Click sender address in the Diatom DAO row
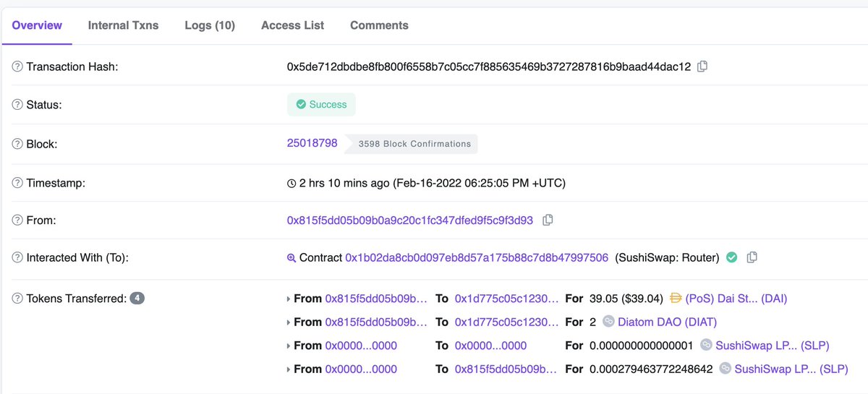The image size is (868, 394). 376,322
